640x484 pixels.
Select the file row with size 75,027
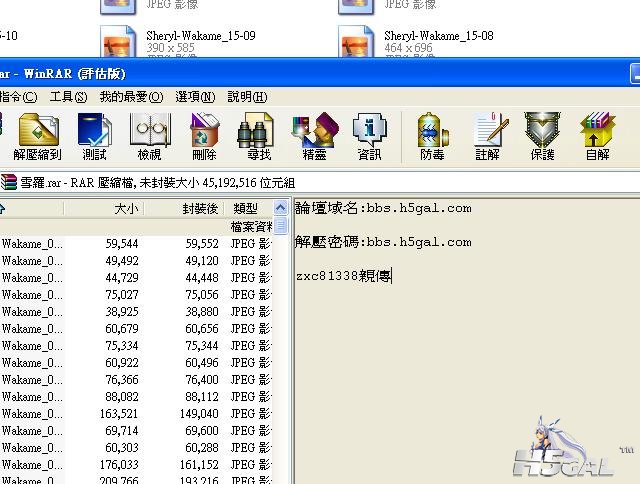tap(136, 295)
